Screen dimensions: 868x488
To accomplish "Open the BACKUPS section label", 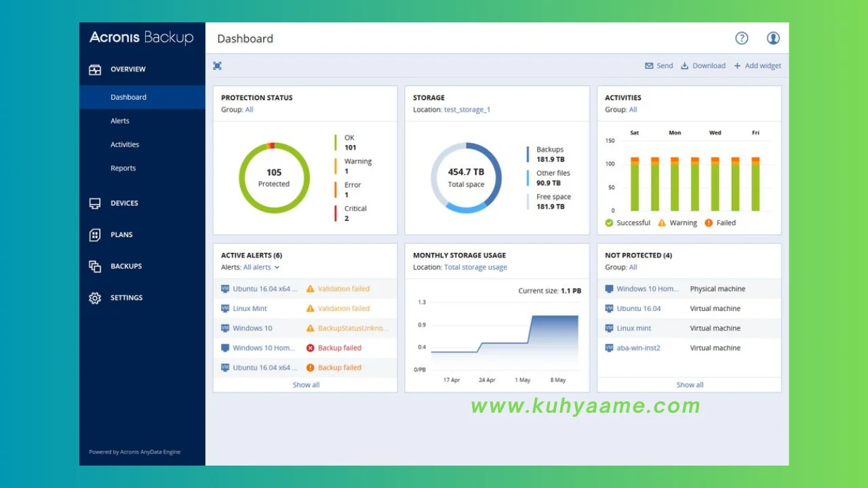I will coord(127,266).
